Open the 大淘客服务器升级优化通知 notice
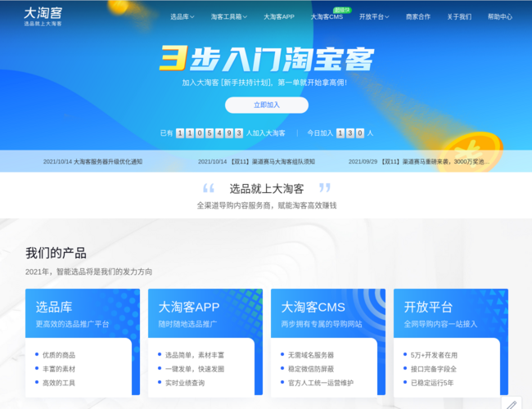This screenshot has height=409, width=532. point(92,161)
